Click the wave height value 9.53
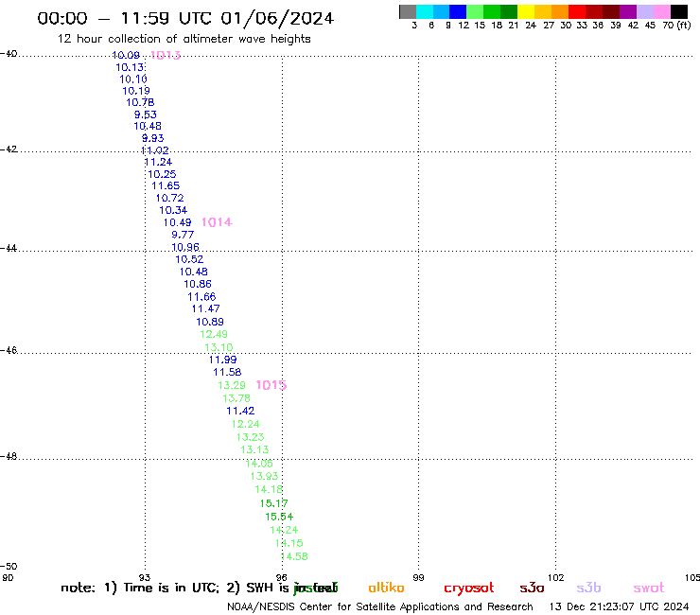The image size is (700, 615). tap(146, 114)
